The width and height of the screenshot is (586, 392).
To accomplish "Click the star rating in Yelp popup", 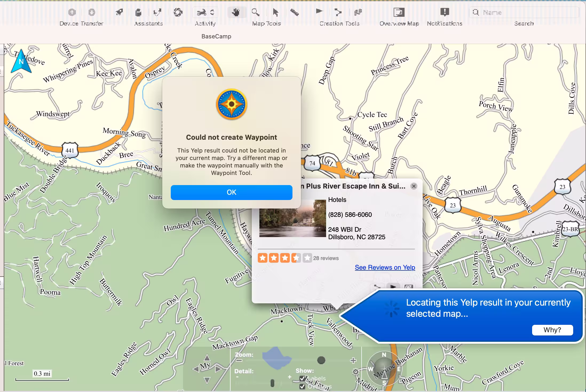I will [285, 258].
